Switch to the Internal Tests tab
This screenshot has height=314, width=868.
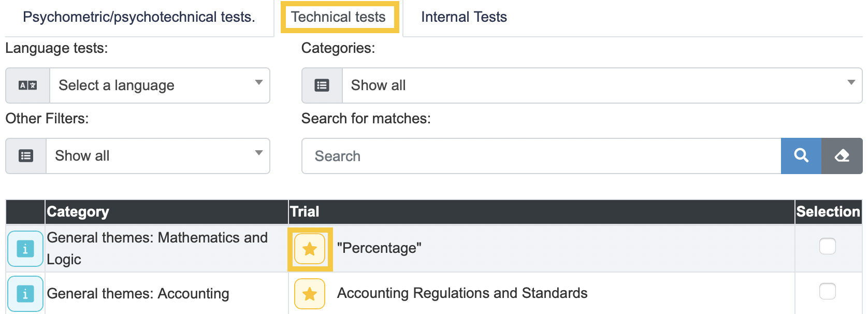(464, 17)
